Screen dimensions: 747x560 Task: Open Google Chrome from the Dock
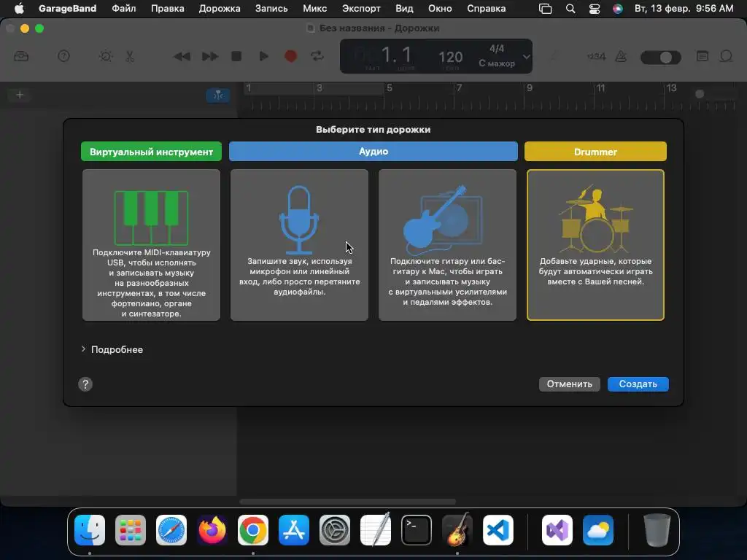click(253, 530)
